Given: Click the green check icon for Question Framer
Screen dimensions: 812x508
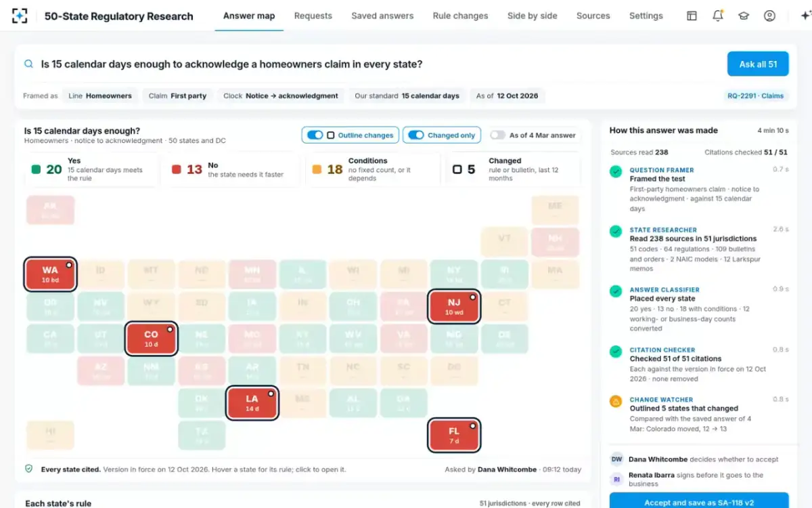Looking at the screenshot, I should (616, 172).
